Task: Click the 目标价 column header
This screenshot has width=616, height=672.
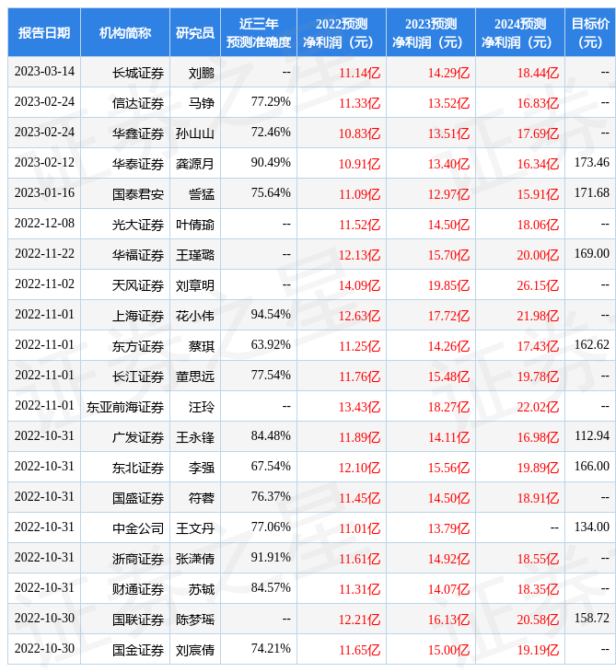Action: pyautogui.click(x=589, y=33)
